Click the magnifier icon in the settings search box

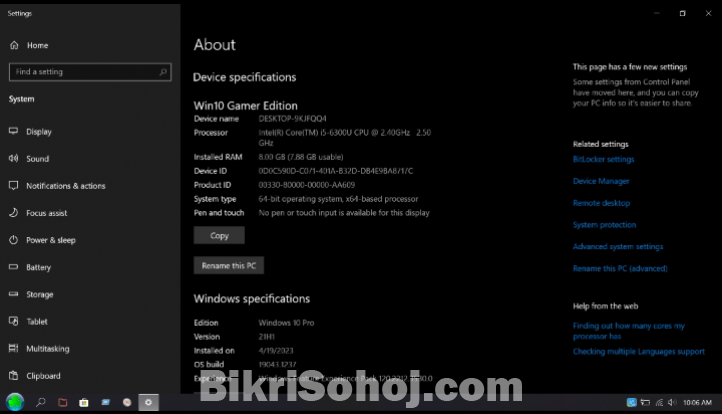pyautogui.click(x=163, y=72)
